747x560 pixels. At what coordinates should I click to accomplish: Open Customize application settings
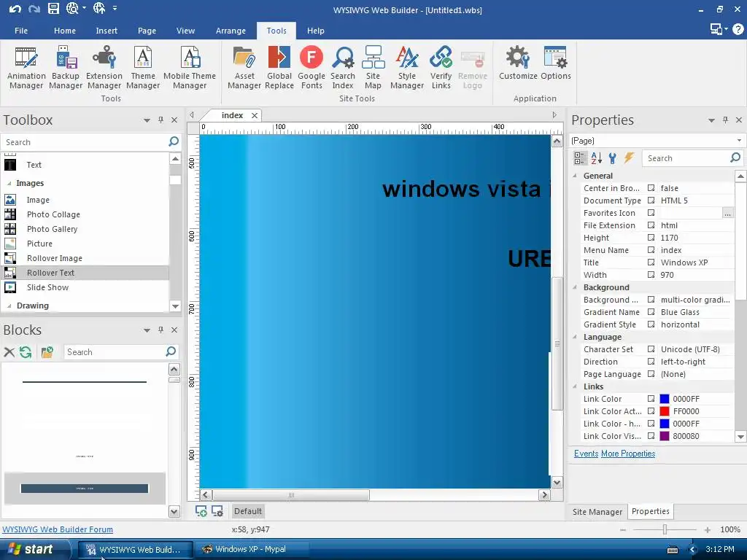[519, 63]
